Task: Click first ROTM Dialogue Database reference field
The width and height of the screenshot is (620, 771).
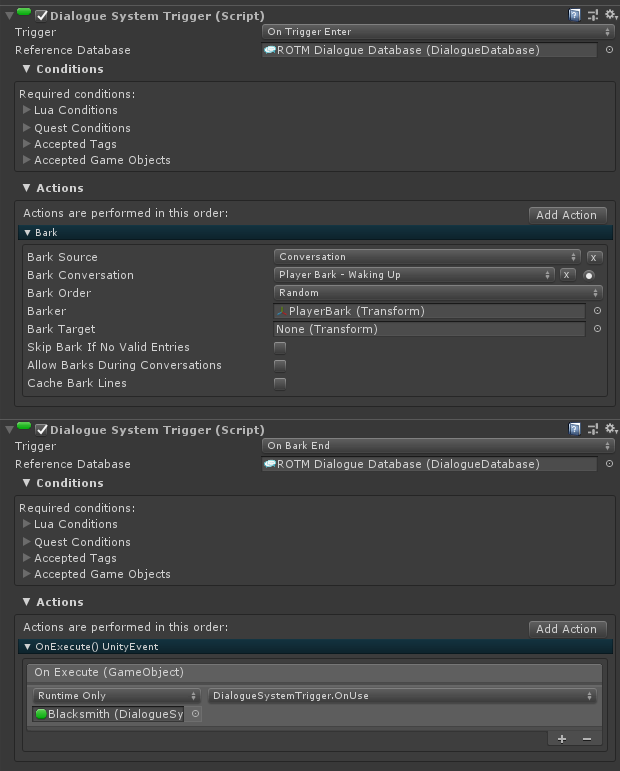Action: tap(429, 50)
